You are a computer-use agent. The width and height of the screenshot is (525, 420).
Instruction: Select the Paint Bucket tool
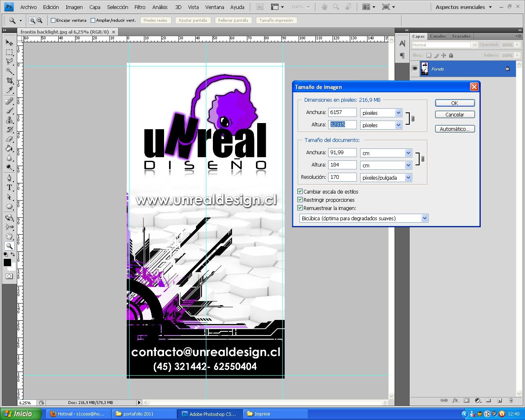click(x=9, y=148)
